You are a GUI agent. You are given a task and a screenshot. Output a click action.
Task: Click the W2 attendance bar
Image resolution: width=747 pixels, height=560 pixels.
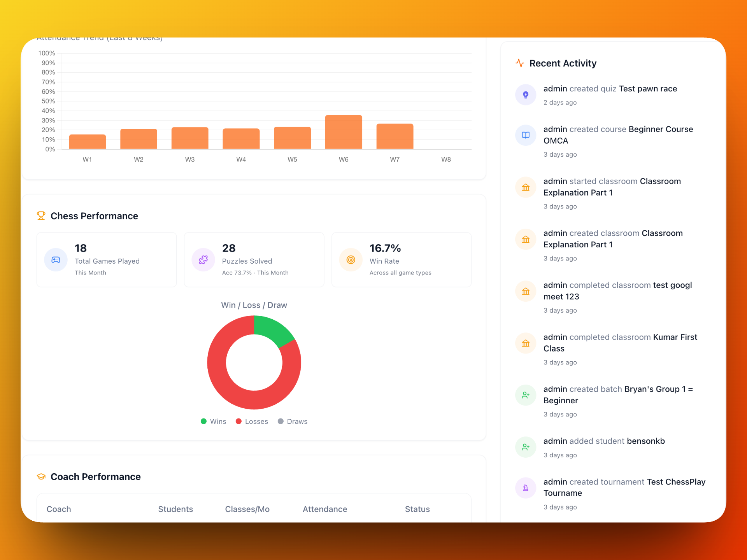(x=139, y=139)
